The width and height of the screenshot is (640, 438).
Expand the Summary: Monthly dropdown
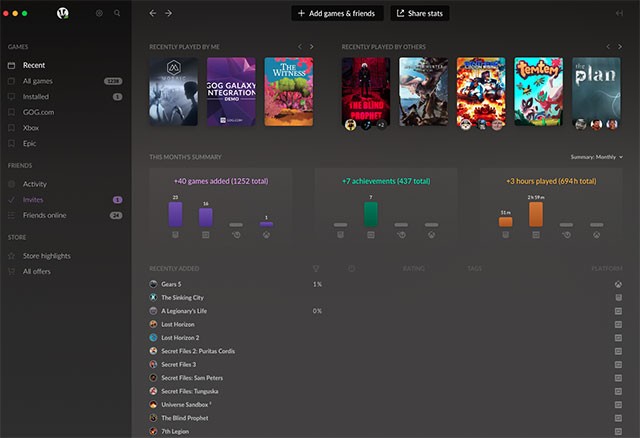596,157
